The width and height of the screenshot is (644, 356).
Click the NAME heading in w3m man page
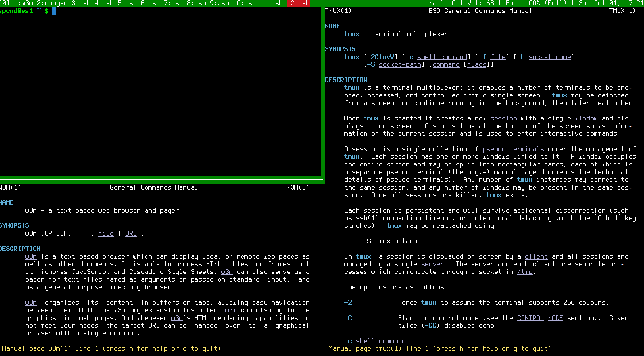(x=7, y=203)
